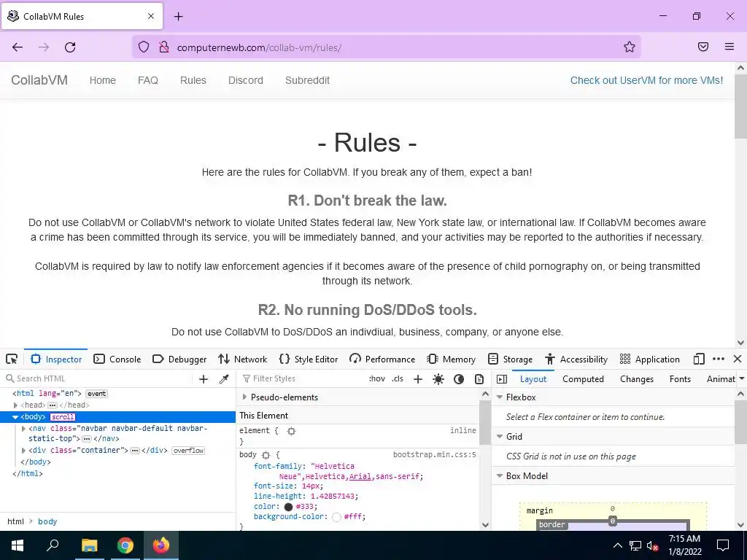Click the #fff background color swatch
The image size is (747, 560).
pyautogui.click(x=336, y=517)
